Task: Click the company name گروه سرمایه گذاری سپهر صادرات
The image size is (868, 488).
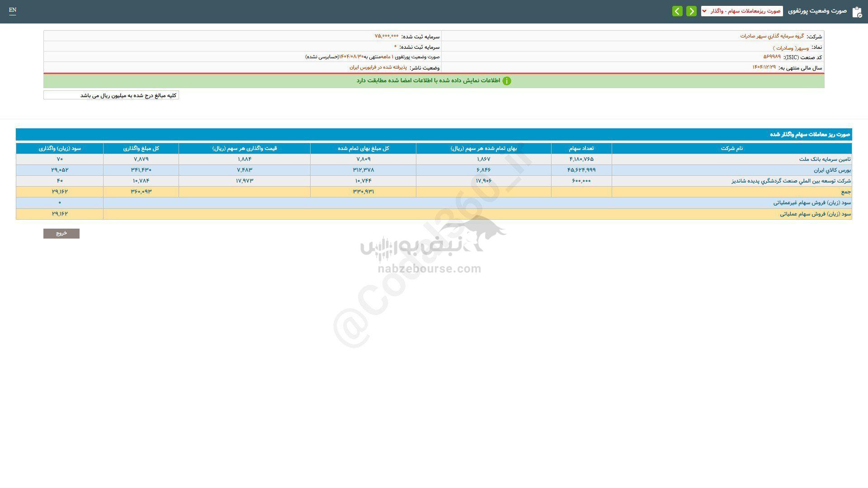Action: [x=772, y=36]
